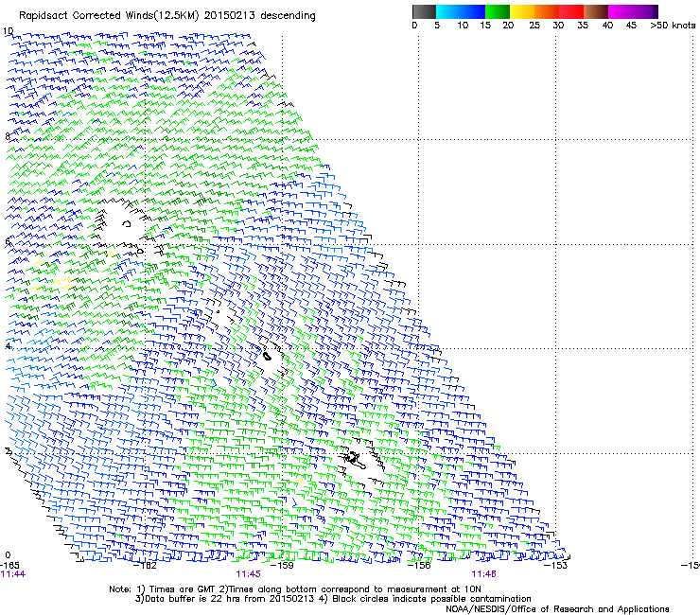The width and height of the screenshot is (700, 615).
Task: Click the purple time stamp "11:45"
Action: tap(248, 574)
